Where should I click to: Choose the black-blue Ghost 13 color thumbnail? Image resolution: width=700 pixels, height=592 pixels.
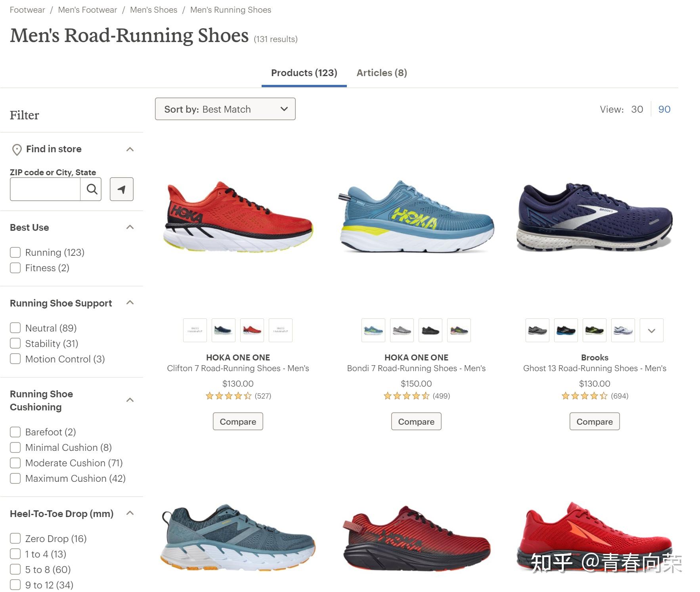[566, 330]
